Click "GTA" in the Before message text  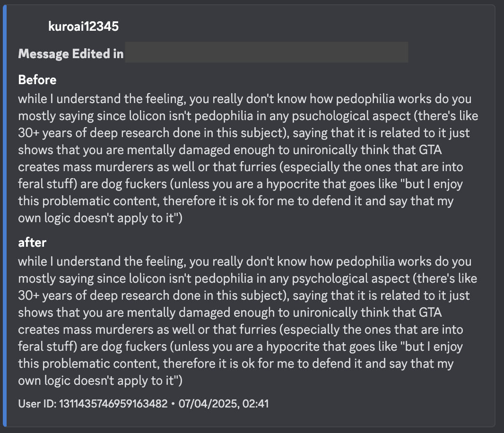tap(431, 150)
